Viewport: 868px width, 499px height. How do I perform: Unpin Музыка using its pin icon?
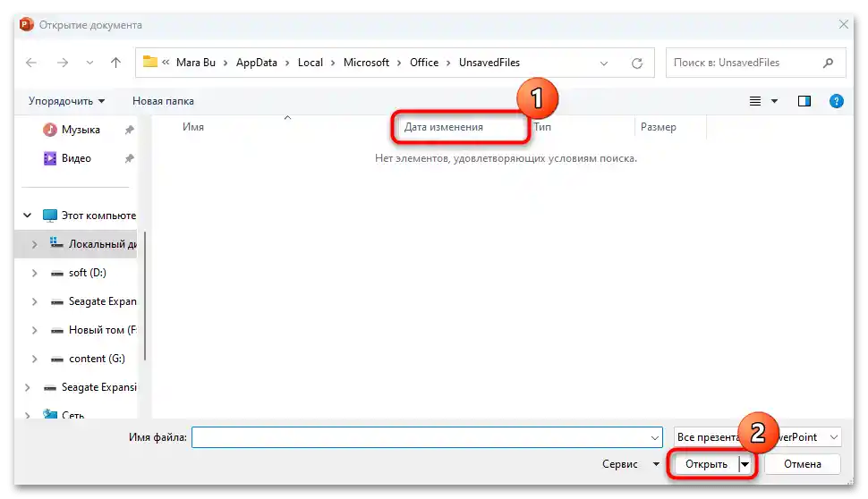click(130, 130)
